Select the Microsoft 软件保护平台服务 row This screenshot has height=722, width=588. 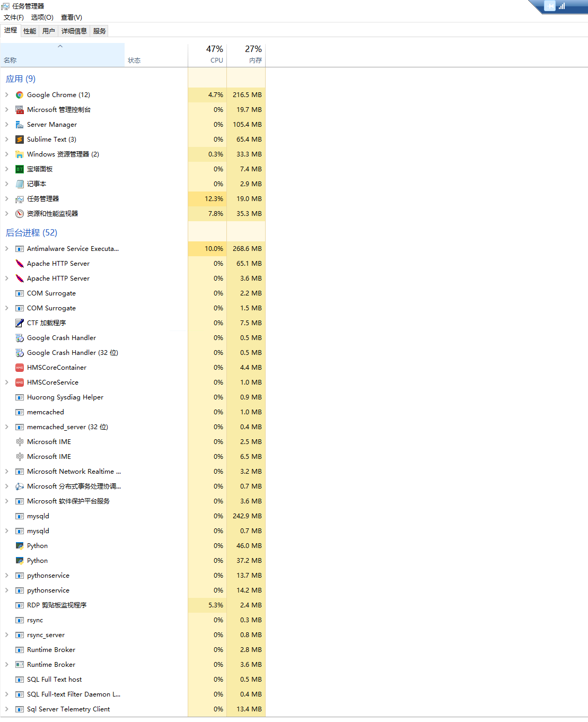(x=133, y=501)
